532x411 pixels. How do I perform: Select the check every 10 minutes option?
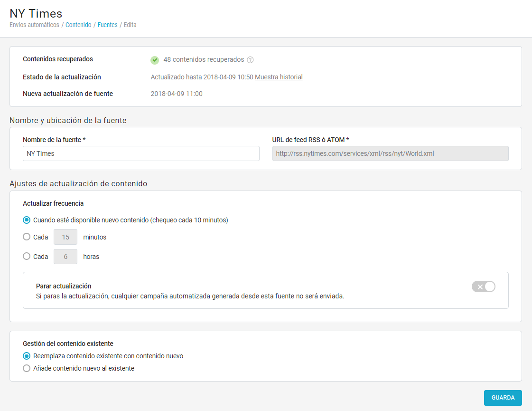(x=27, y=220)
